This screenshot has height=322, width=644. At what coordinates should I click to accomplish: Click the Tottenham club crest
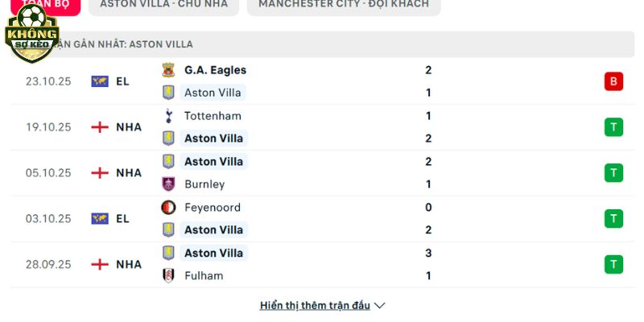tap(168, 116)
